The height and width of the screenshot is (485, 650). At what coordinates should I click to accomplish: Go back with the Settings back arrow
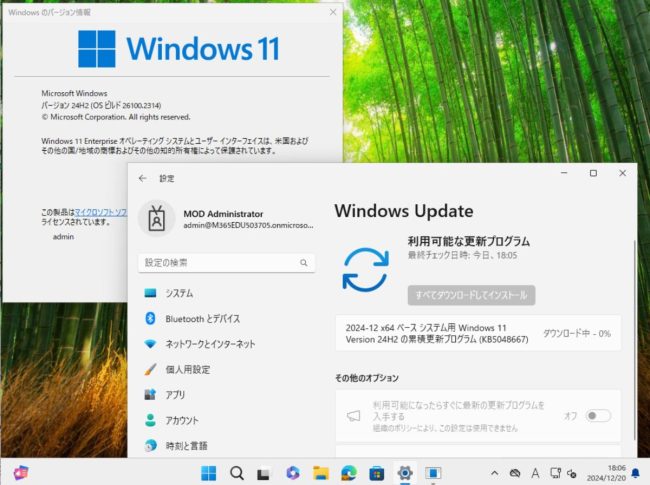tap(143, 178)
